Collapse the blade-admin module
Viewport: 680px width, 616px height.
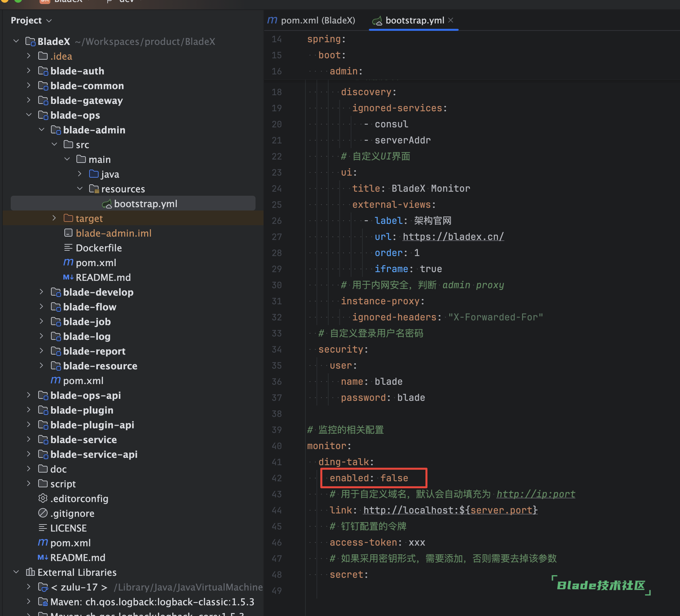click(x=42, y=130)
